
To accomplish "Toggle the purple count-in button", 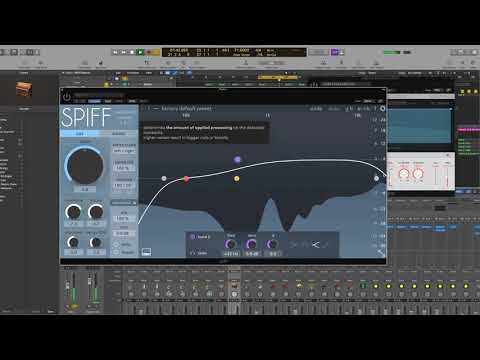I will tap(334, 52).
